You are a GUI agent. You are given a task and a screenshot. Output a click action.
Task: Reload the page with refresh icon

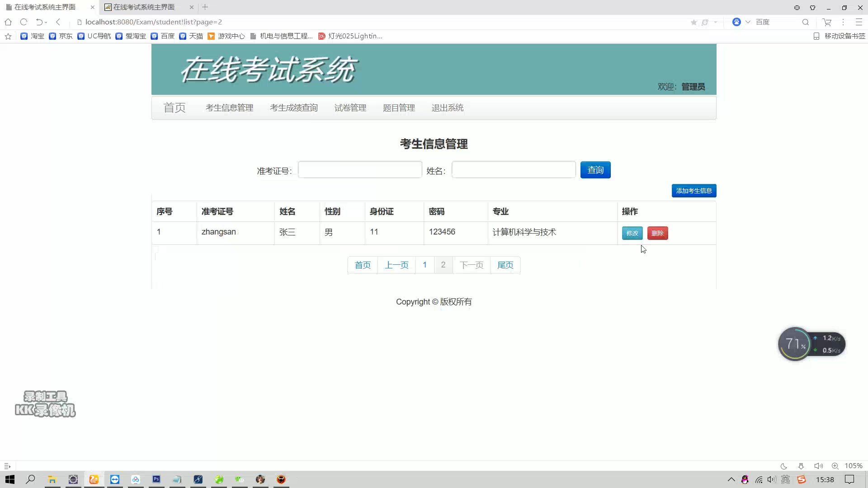(24, 22)
